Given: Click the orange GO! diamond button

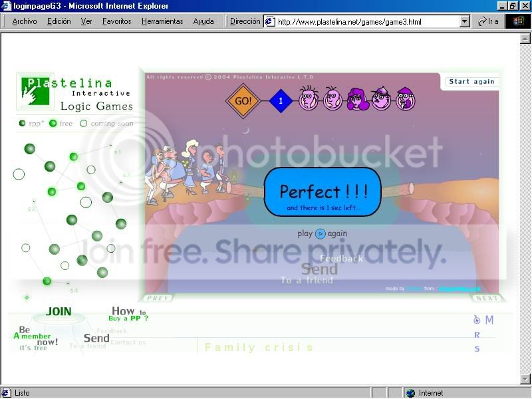Looking at the screenshot, I should (x=243, y=101).
